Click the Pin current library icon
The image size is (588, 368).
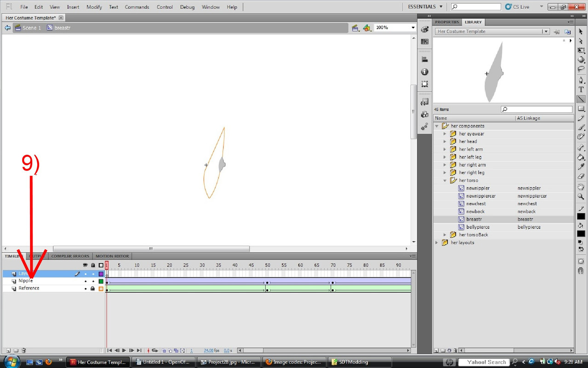coord(557,32)
